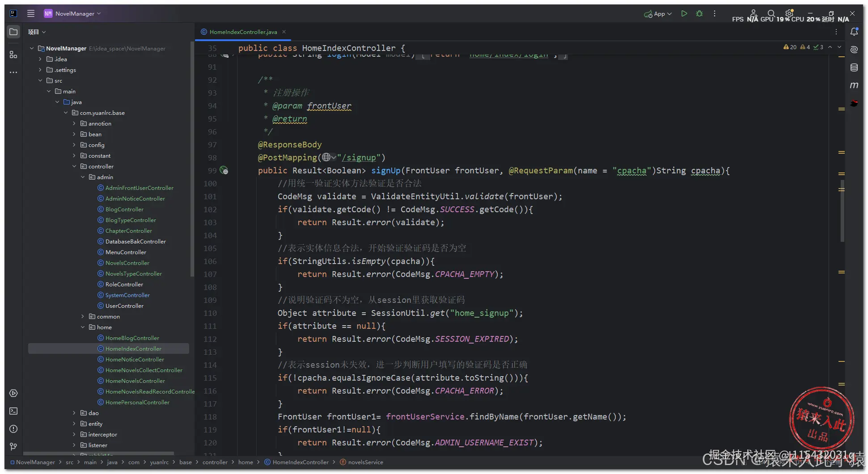This screenshot has height=474, width=868.
Task: Jump to the next highlighted problem
Action: pyautogui.click(x=839, y=47)
